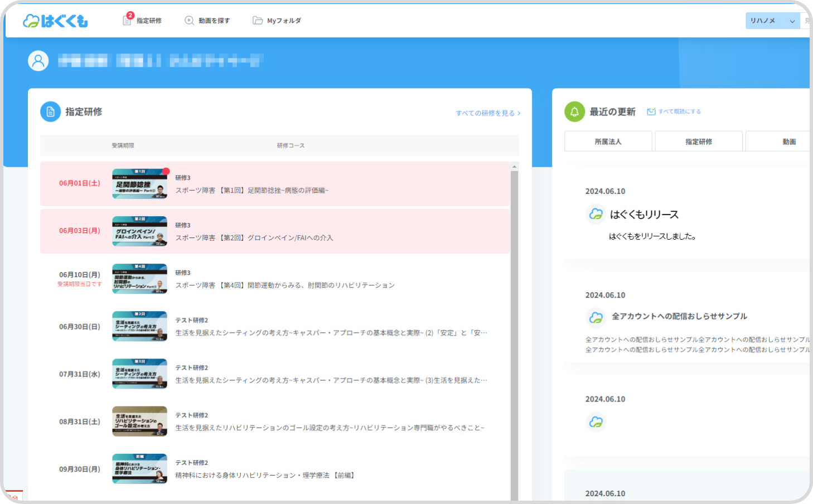Image resolution: width=813 pixels, height=504 pixels.
Task: Open 動画を探す in the navigation
Action: (214, 21)
